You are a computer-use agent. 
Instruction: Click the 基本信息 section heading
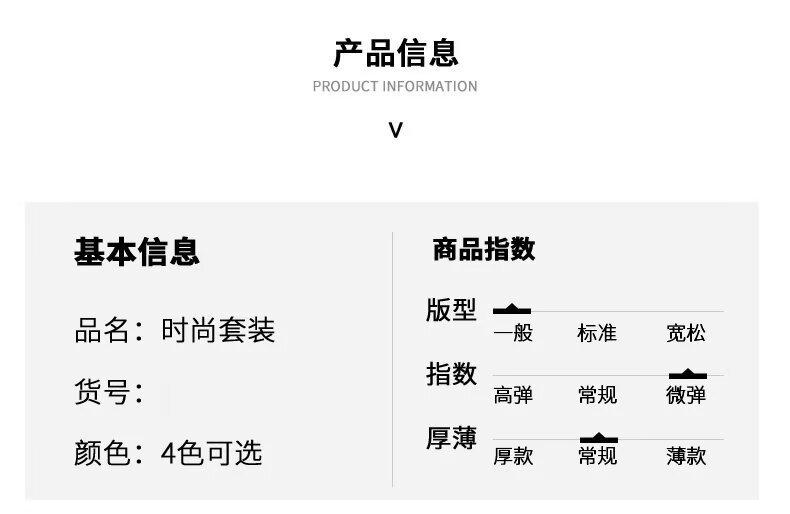point(137,251)
